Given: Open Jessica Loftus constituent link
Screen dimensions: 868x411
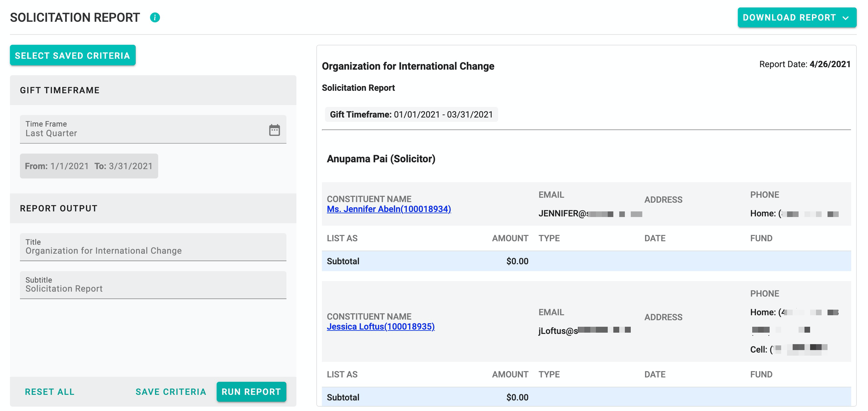Looking at the screenshot, I should coord(380,326).
